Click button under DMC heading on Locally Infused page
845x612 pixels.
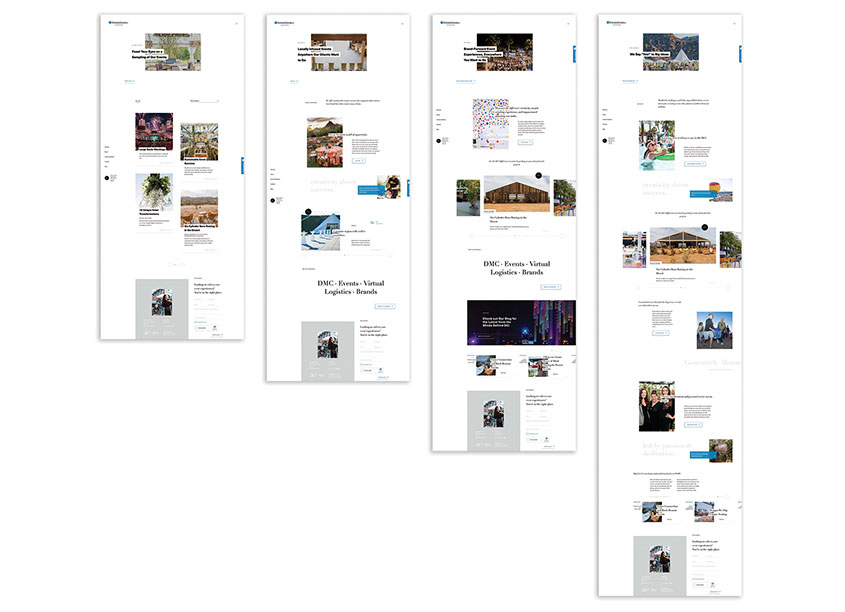coord(385,306)
